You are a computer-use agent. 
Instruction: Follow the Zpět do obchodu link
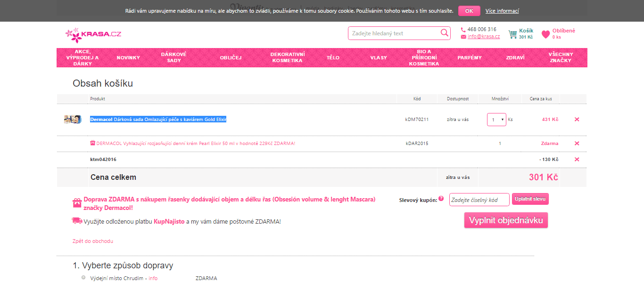tap(93, 241)
